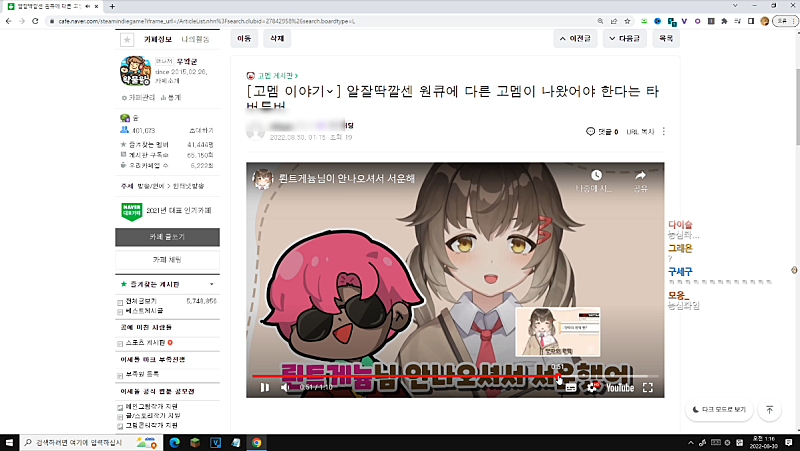Click video uploader channel avatar
800x451 pixels.
pyautogui.click(x=262, y=179)
